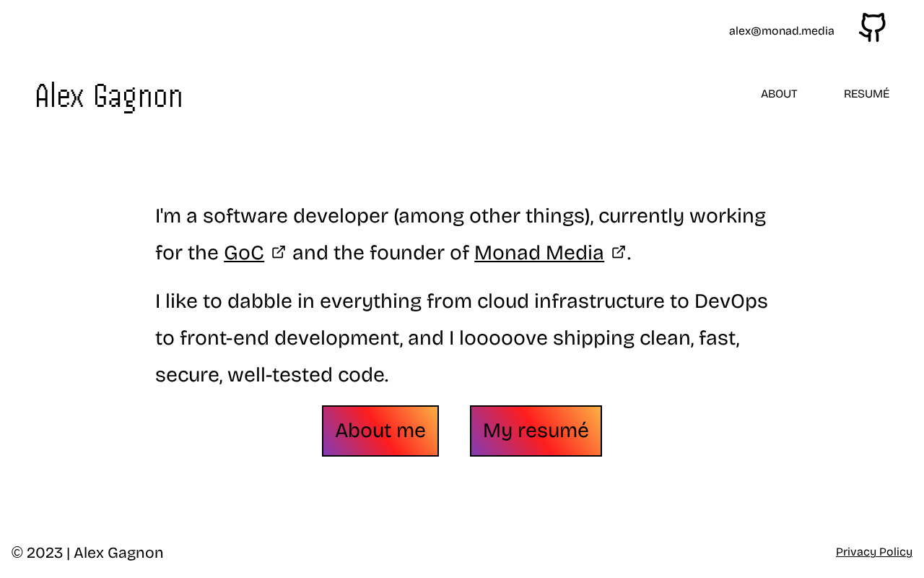
Task: Click the Alex Gagnon site title
Action: coord(109,97)
